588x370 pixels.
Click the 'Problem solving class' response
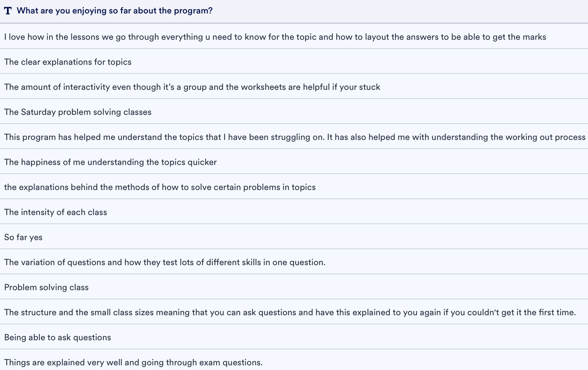(47, 287)
